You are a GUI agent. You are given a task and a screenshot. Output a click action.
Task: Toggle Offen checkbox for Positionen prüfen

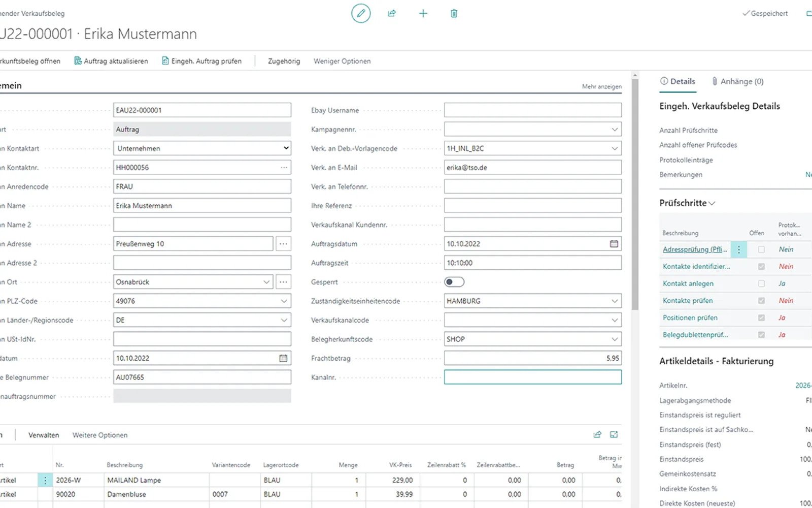click(x=761, y=317)
